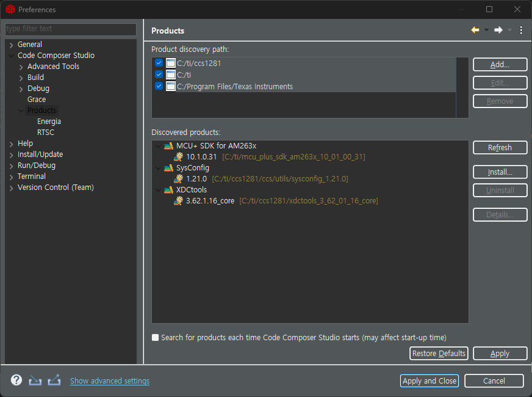
Task: Expand the Debug node
Action: [x=21, y=89]
